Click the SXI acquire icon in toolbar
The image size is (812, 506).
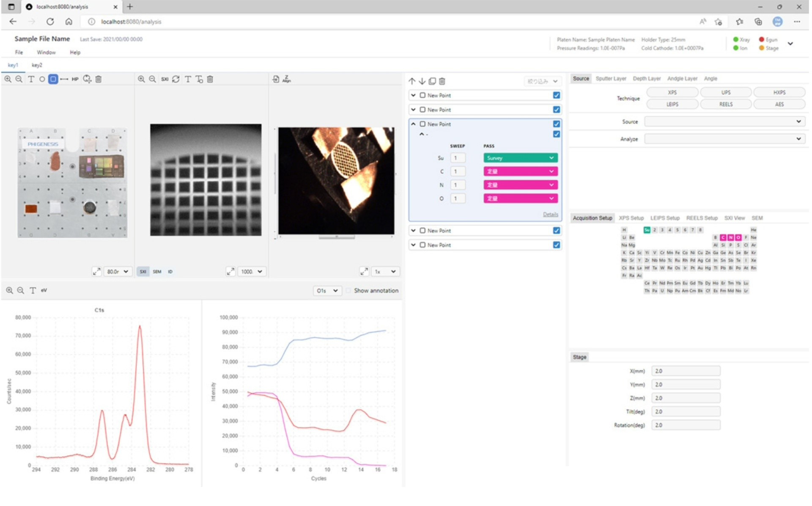(x=165, y=79)
